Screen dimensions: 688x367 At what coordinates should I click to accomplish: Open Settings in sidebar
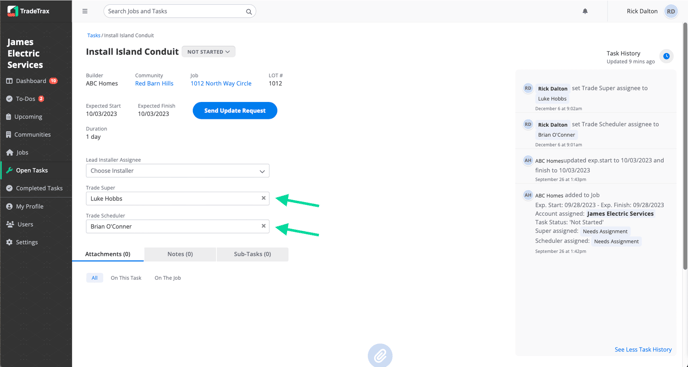pyautogui.click(x=27, y=242)
